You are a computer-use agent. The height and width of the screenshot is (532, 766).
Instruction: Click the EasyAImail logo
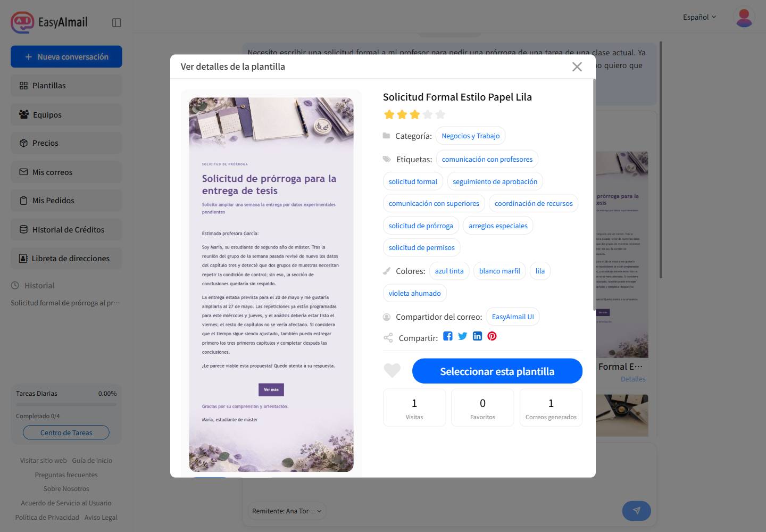click(x=49, y=22)
